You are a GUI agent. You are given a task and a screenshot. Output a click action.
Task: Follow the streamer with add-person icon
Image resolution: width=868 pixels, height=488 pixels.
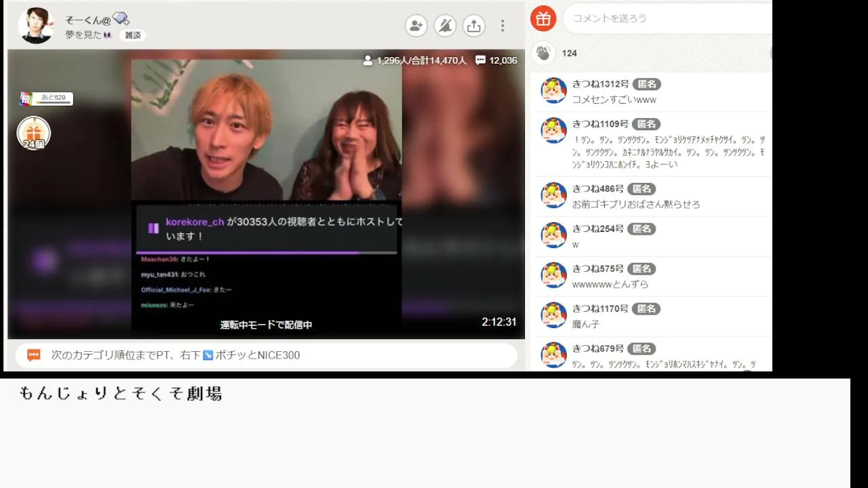(416, 26)
